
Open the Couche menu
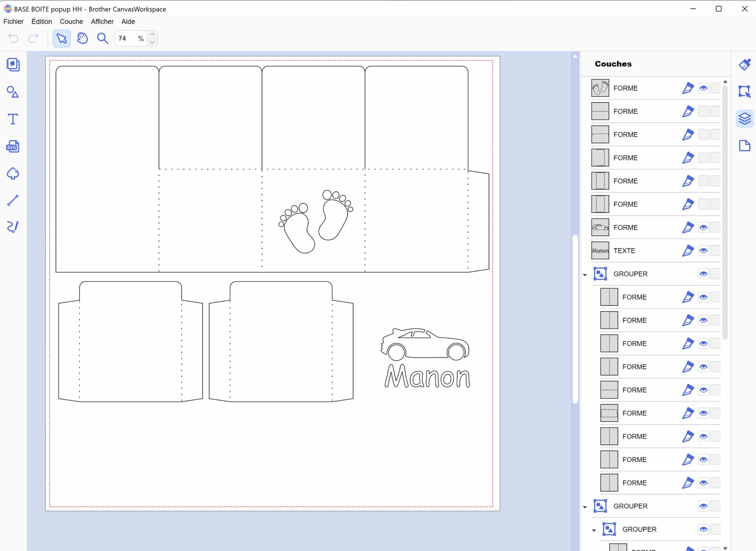coord(71,22)
